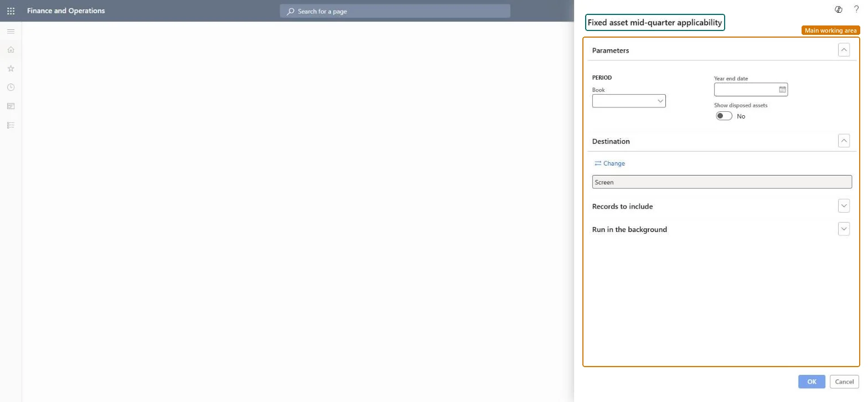Open the Year end date calendar picker
This screenshot has height=402, width=868.
pyautogui.click(x=782, y=90)
